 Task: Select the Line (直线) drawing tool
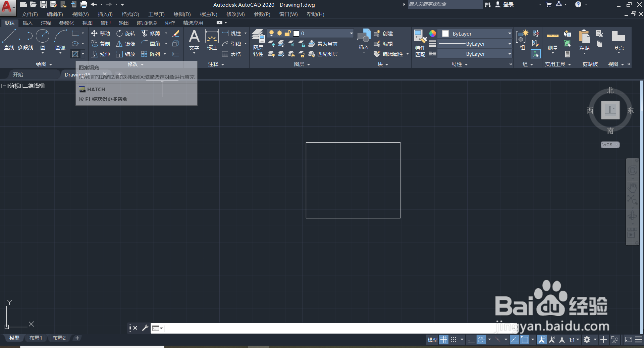click(x=9, y=40)
